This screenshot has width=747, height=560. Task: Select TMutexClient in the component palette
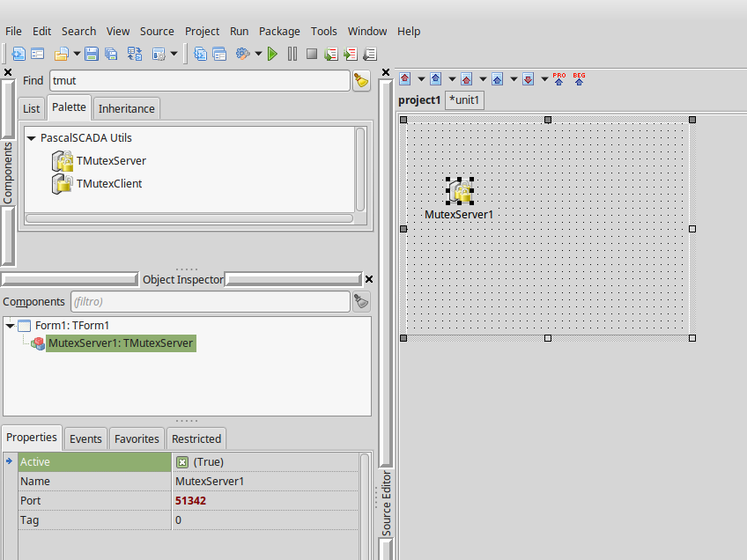tap(109, 183)
